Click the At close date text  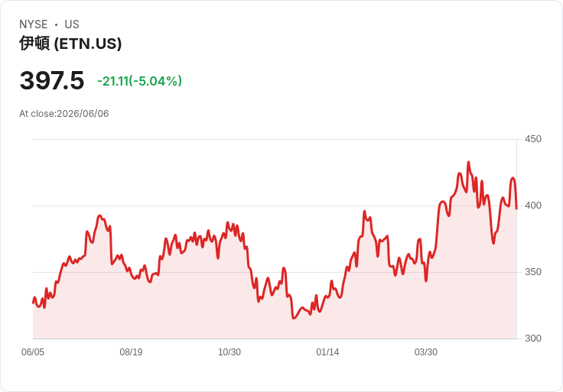64,114
